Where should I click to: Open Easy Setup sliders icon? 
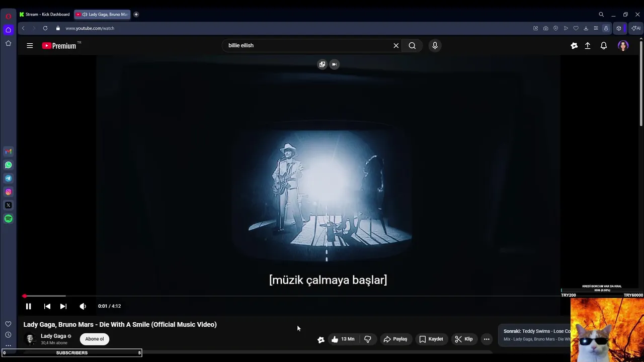(x=596, y=28)
